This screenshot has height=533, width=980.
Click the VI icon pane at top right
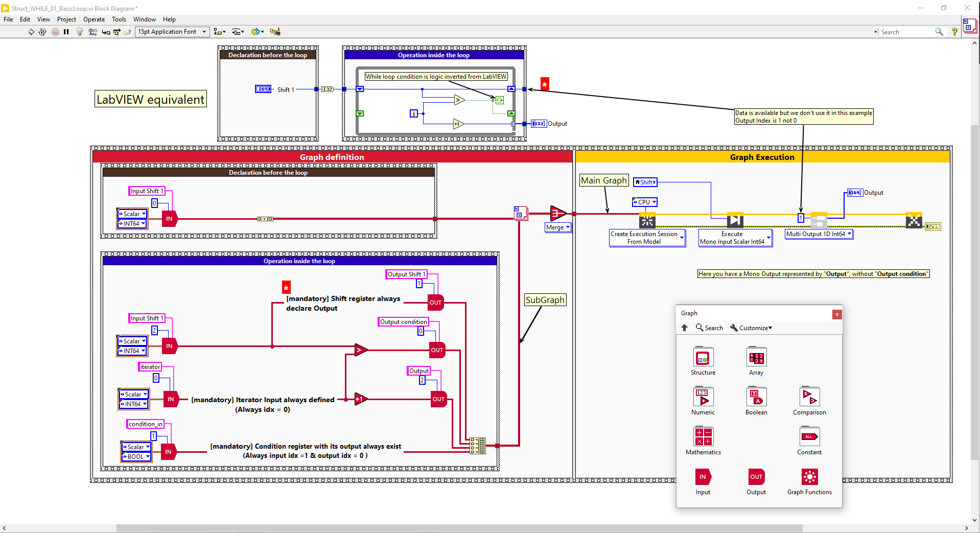[969, 26]
